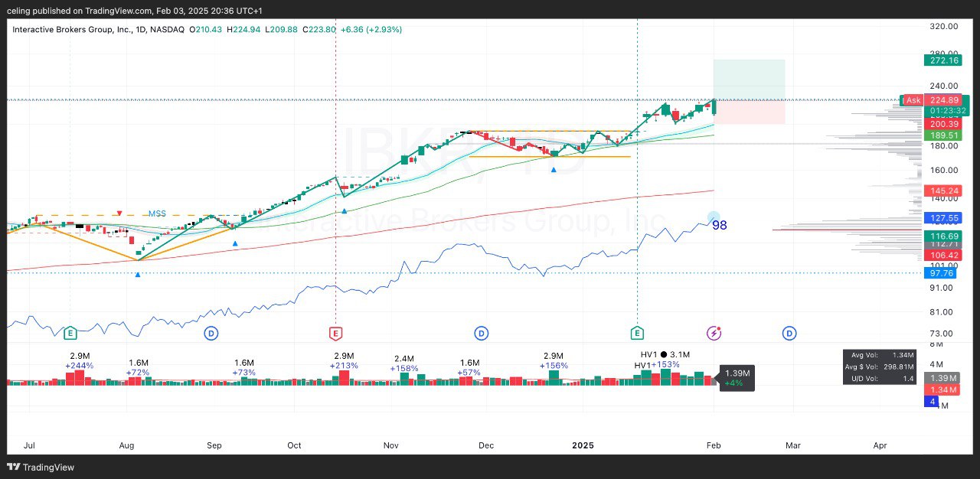Click the Avg Vol statistics box
Screen dimensions: 980x479
(882, 367)
